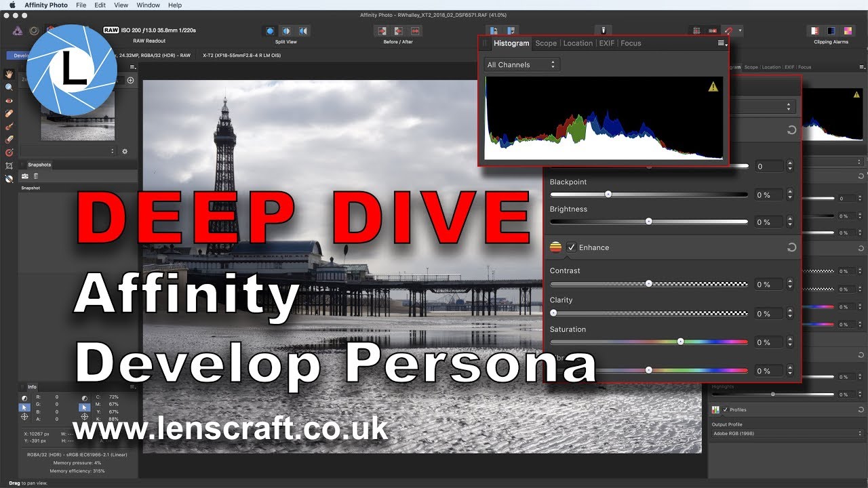
Task: Toggle the Profiles checkbox
Action: tap(726, 409)
